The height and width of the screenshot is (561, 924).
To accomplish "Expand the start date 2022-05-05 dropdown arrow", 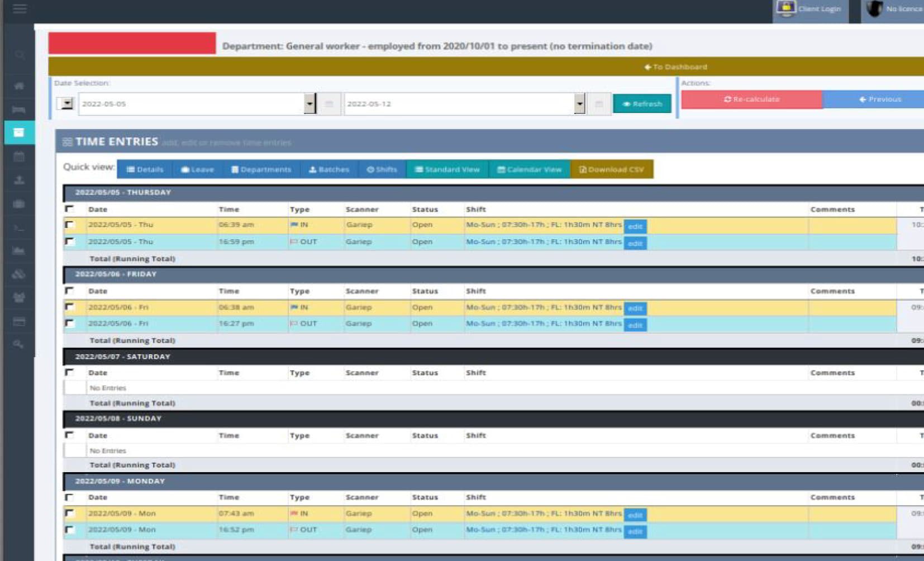I will tap(309, 103).
